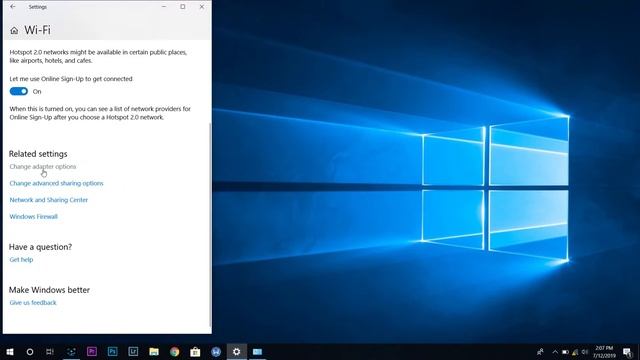Click the volume speaker tray icon
Viewport: 640px width, 360px height.
point(585,352)
